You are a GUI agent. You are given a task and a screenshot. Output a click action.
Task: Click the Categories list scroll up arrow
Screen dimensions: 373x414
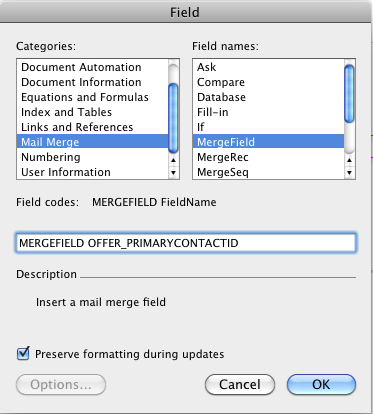tap(173, 160)
